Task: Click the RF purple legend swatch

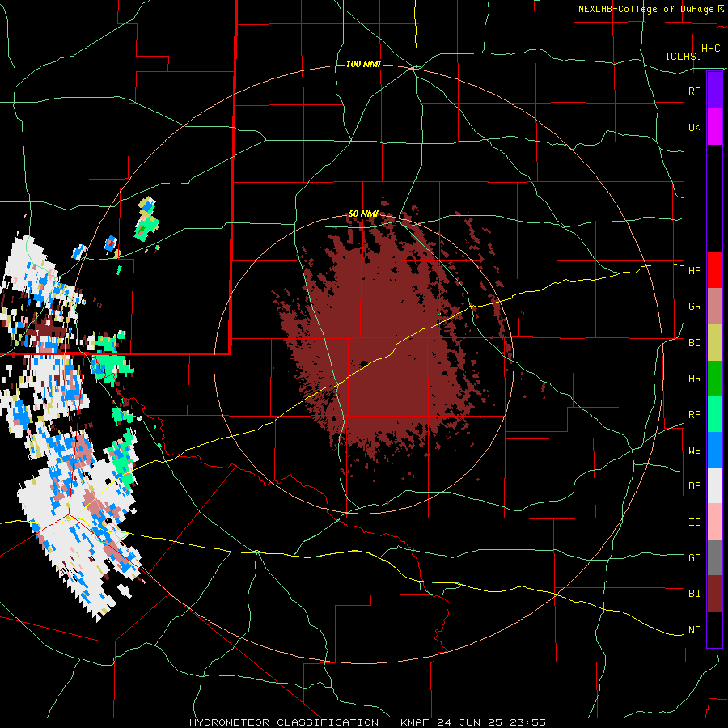Action: click(714, 91)
